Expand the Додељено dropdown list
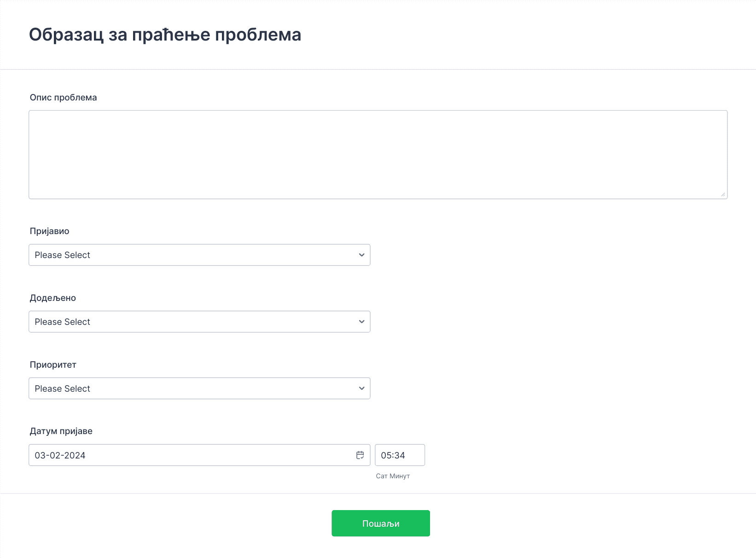 199,322
